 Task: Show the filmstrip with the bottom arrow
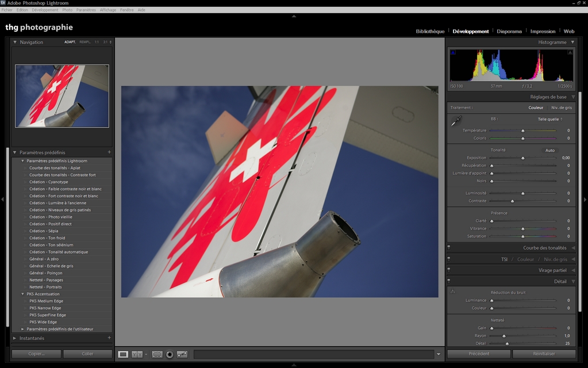tap(294, 365)
